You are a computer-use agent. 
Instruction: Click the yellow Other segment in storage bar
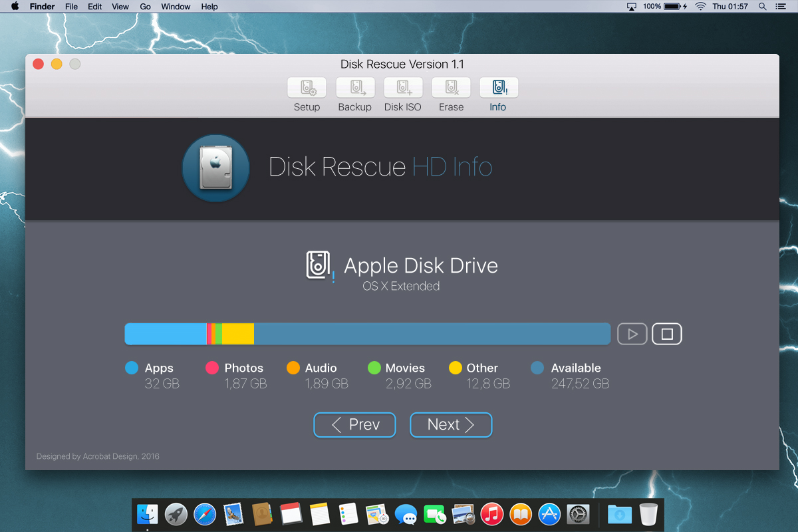pyautogui.click(x=237, y=334)
